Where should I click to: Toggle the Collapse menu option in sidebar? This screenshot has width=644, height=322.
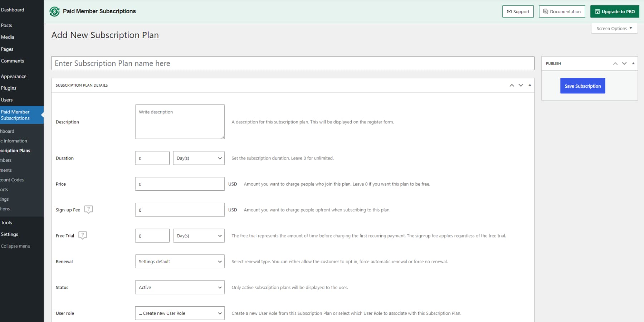click(x=16, y=246)
